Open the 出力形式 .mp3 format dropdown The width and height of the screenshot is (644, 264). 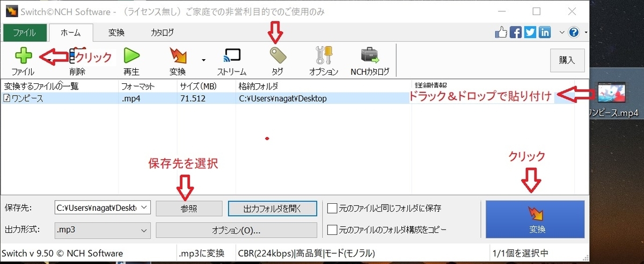click(144, 230)
